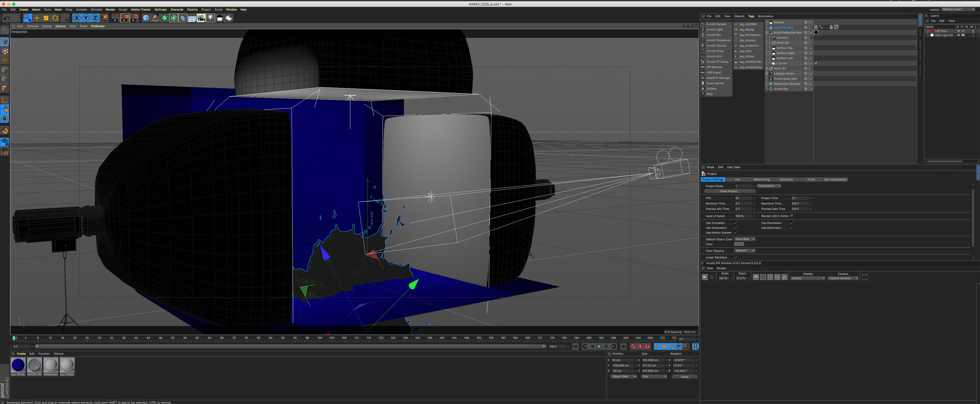This screenshot has width=980, height=404.
Task: Add a Cube primitive object
Action: (146, 18)
